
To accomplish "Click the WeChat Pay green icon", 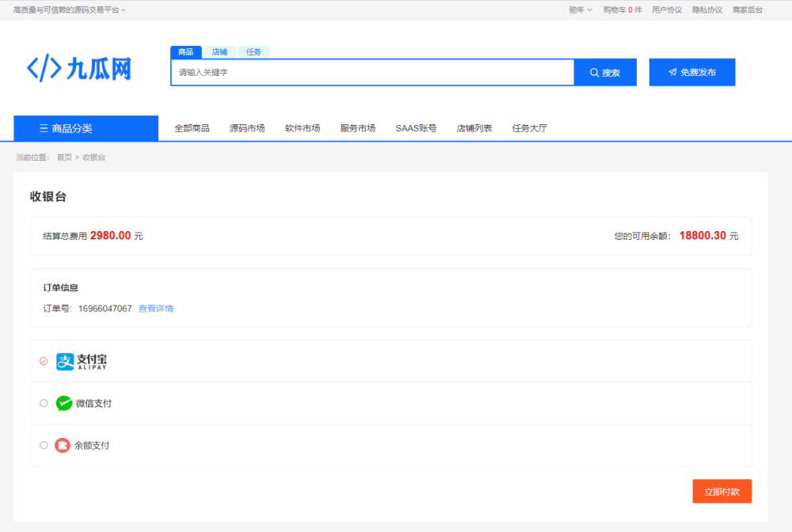I will pyautogui.click(x=64, y=404).
